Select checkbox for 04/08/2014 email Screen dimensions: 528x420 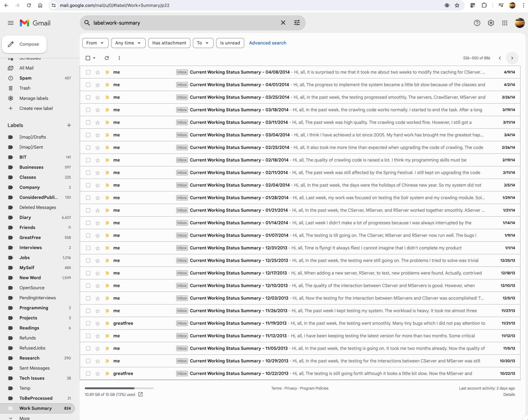tap(88, 72)
